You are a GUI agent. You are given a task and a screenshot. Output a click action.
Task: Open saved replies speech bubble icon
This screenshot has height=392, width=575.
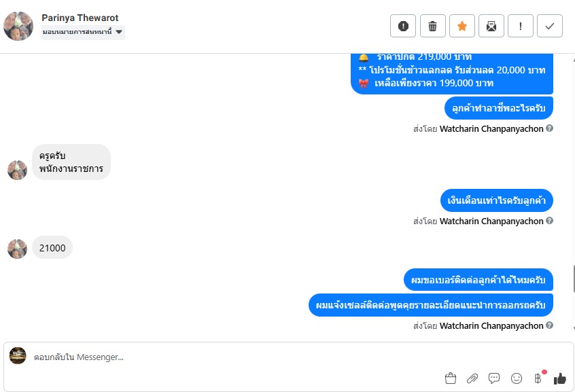tap(494, 378)
